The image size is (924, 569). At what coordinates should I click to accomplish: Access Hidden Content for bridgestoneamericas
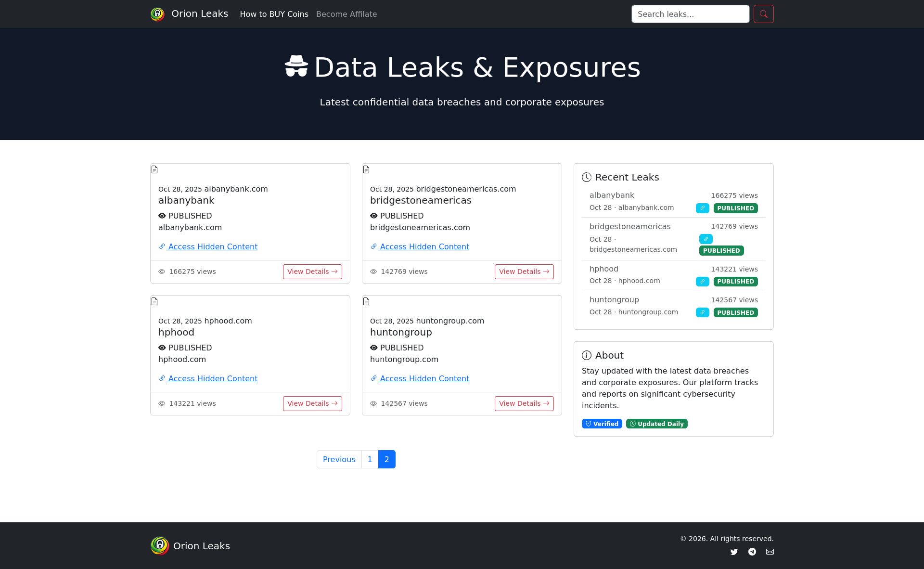point(420,246)
